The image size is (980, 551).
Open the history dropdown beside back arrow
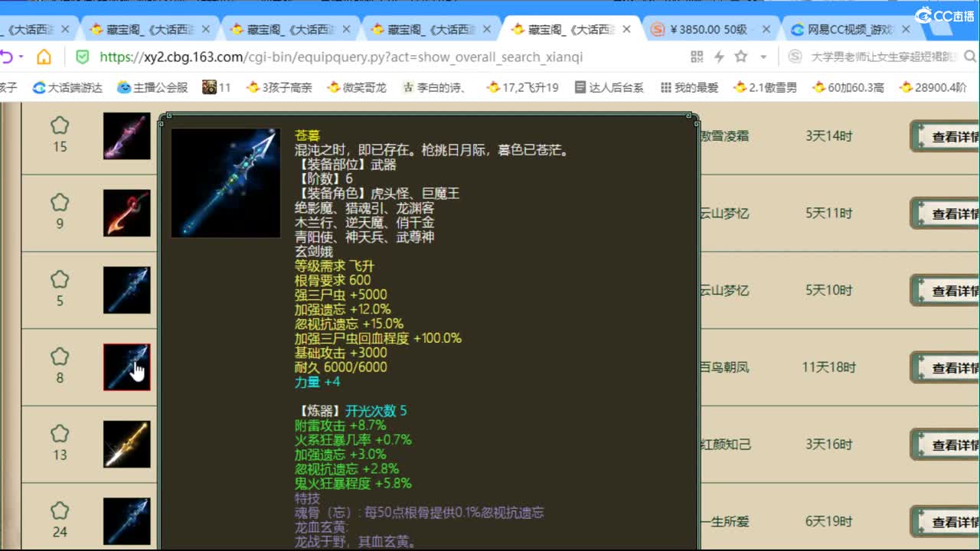(21, 57)
